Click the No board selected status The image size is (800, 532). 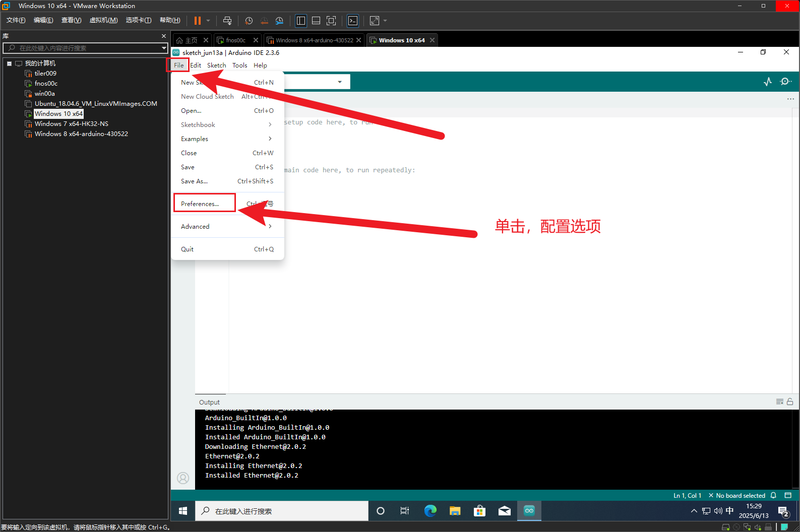[736, 496]
